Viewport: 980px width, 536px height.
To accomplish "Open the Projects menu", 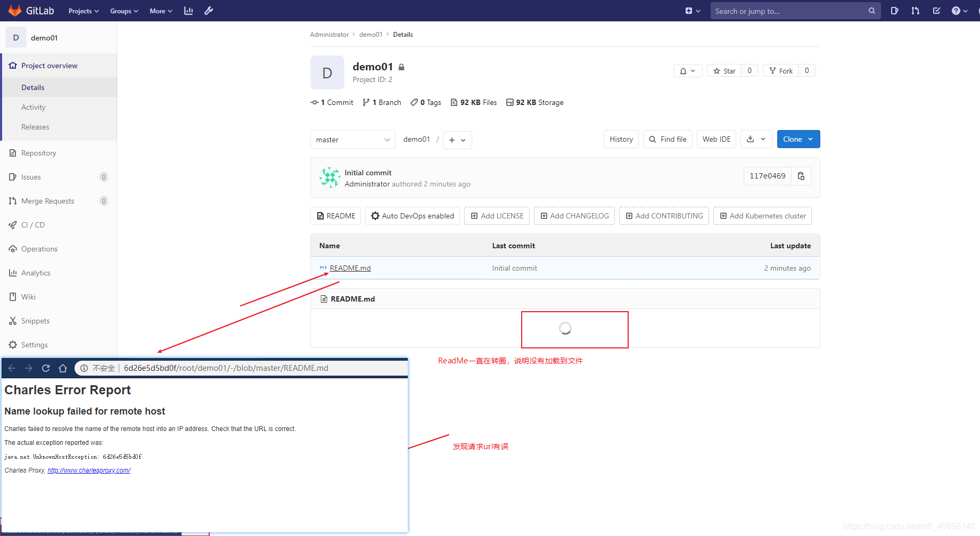I will click(x=84, y=11).
